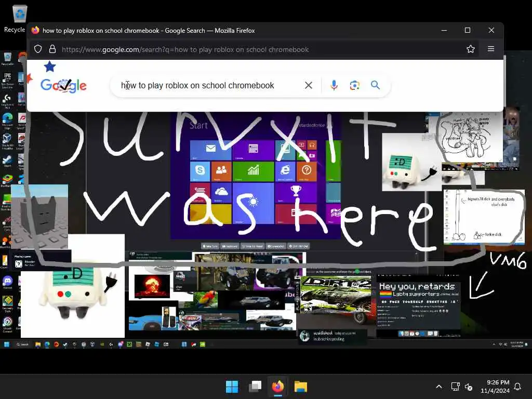Open the Firefox hamburger application menu
532x399 pixels.
(x=490, y=49)
